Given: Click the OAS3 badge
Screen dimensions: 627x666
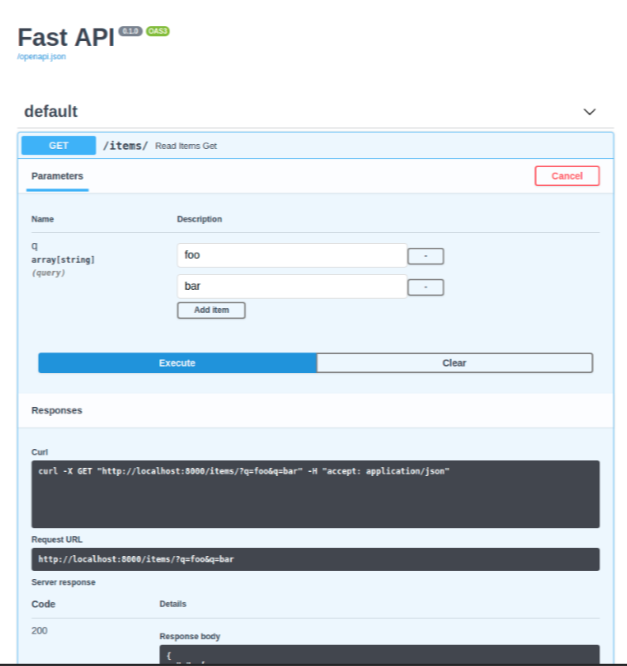Looking at the screenshot, I should [x=158, y=31].
